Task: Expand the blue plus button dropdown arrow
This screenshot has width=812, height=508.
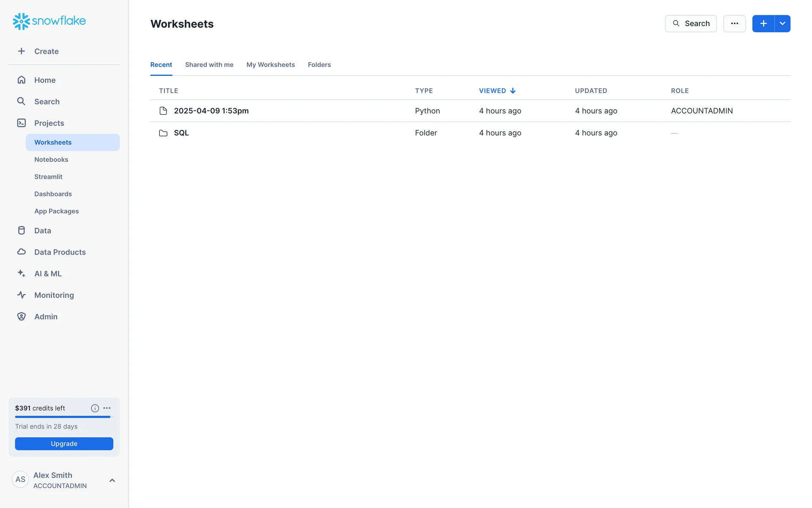Action: [782, 24]
